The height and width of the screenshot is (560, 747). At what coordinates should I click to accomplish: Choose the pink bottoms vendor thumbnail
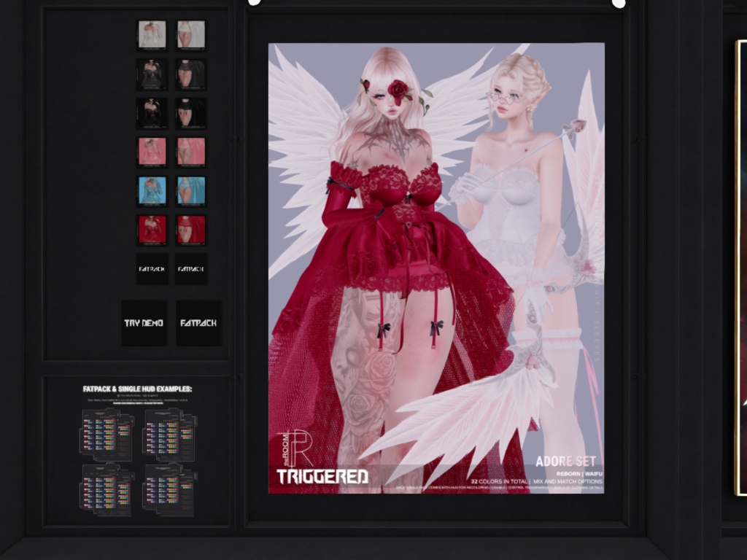(x=191, y=152)
